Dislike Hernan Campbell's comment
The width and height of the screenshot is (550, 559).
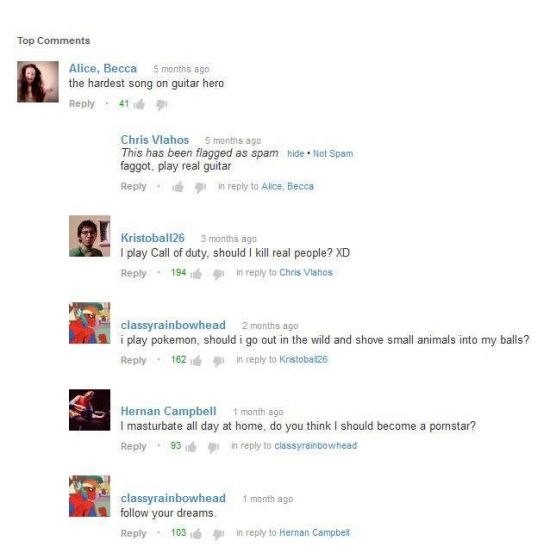click(x=213, y=447)
